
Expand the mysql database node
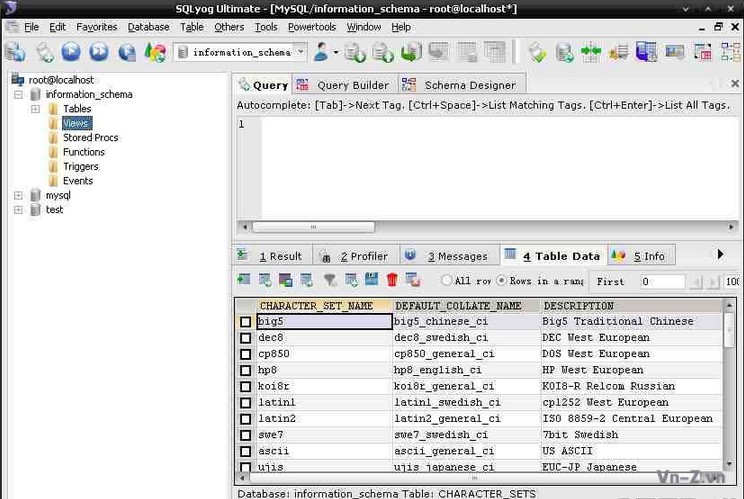(x=18, y=196)
